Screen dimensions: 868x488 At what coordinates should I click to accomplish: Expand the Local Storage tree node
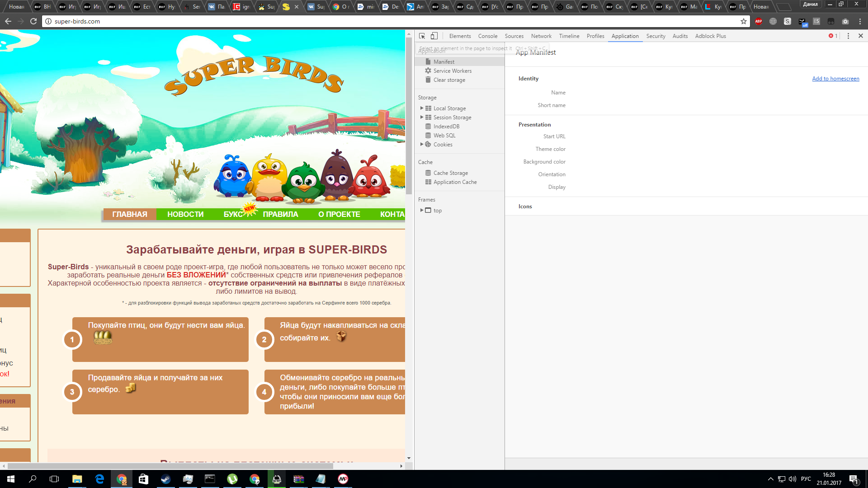pyautogui.click(x=422, y=108)
